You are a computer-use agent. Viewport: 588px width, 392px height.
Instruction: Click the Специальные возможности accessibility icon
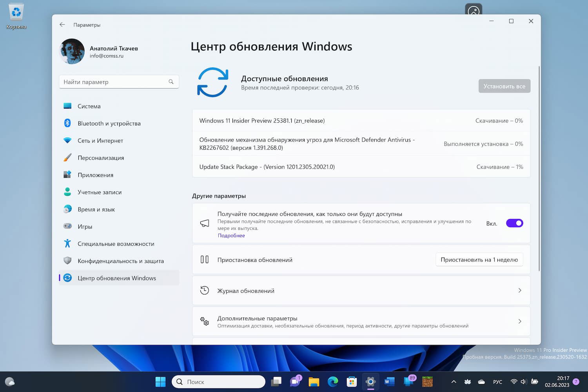pos(67,243)
